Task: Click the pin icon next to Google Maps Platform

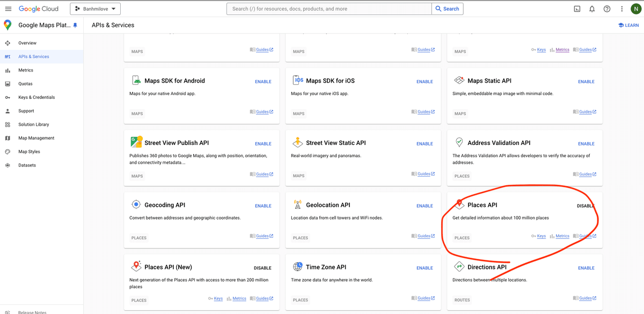Action: tap(75, 25)
